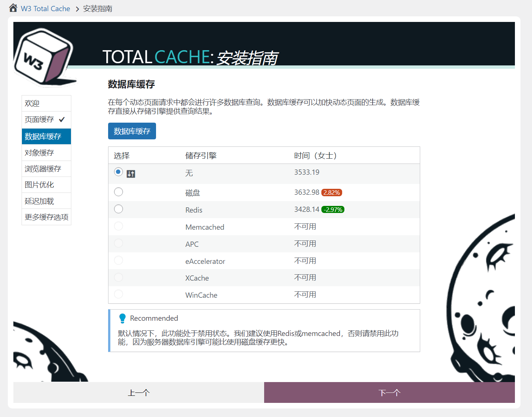532x417 pixels.
Task: Switch to 图片优化 step
Action: (46, 185)
